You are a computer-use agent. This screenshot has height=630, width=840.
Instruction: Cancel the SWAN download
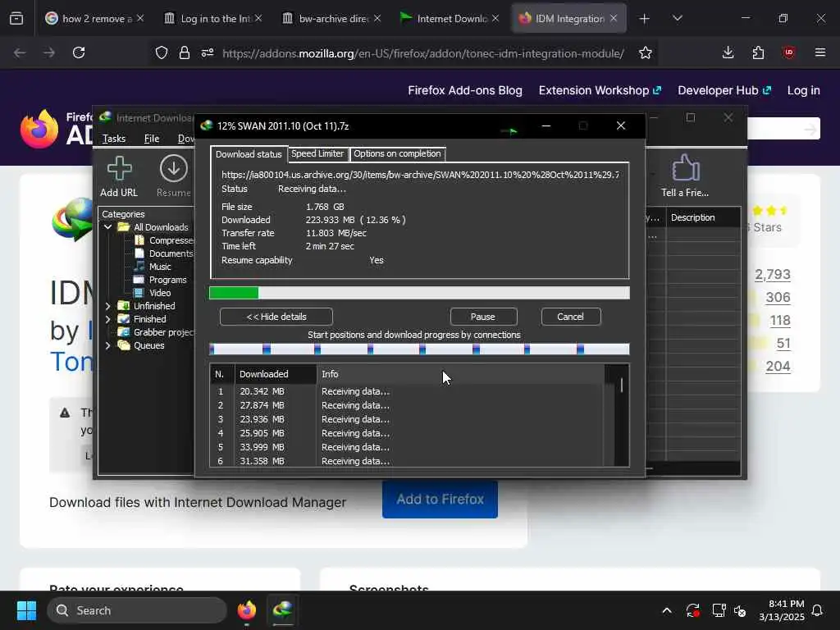(571, 317)
